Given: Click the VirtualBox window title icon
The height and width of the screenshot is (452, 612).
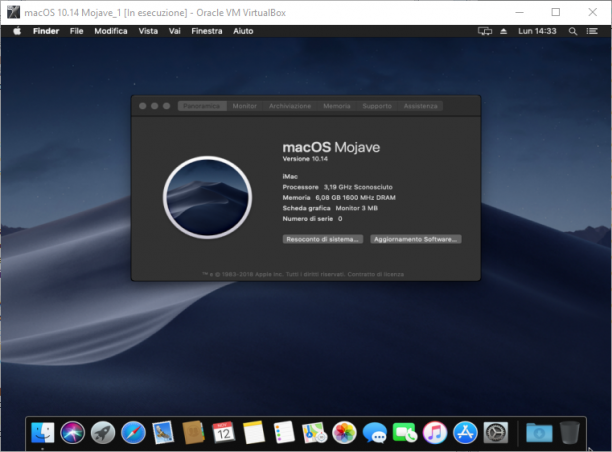Looking at the screenshot, I should [13, 12].
